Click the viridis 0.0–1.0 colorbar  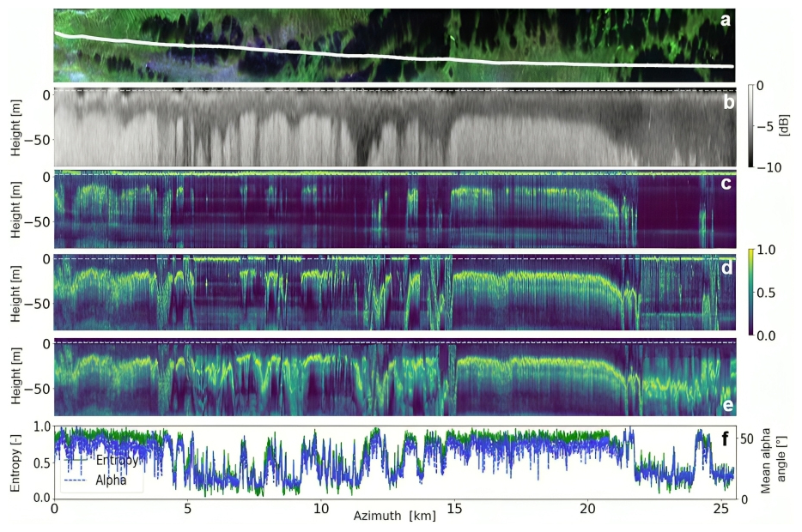(752, 292)
